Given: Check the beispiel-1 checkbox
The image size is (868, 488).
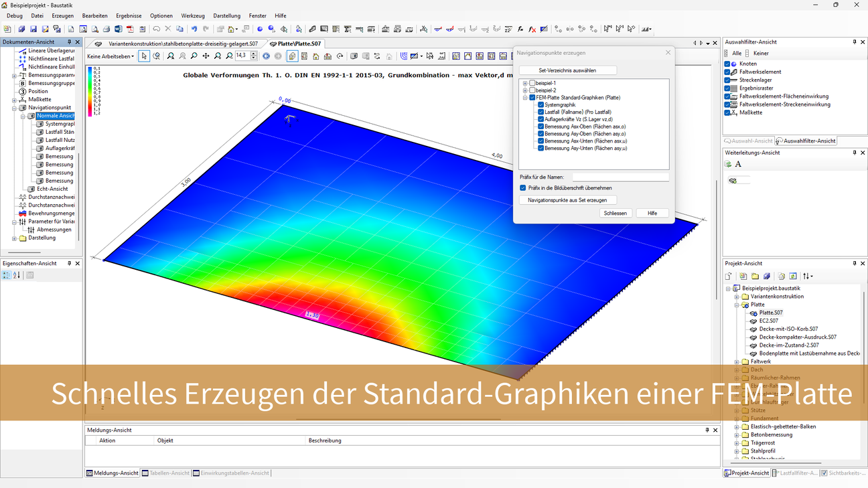Looking at the screenshot, I should click(532, 83).
